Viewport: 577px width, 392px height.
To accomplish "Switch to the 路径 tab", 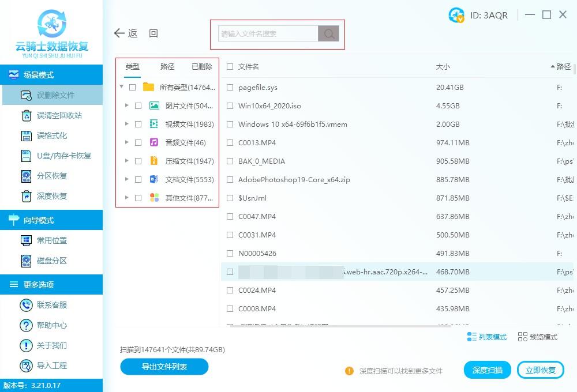I will (x=167, y=66).
